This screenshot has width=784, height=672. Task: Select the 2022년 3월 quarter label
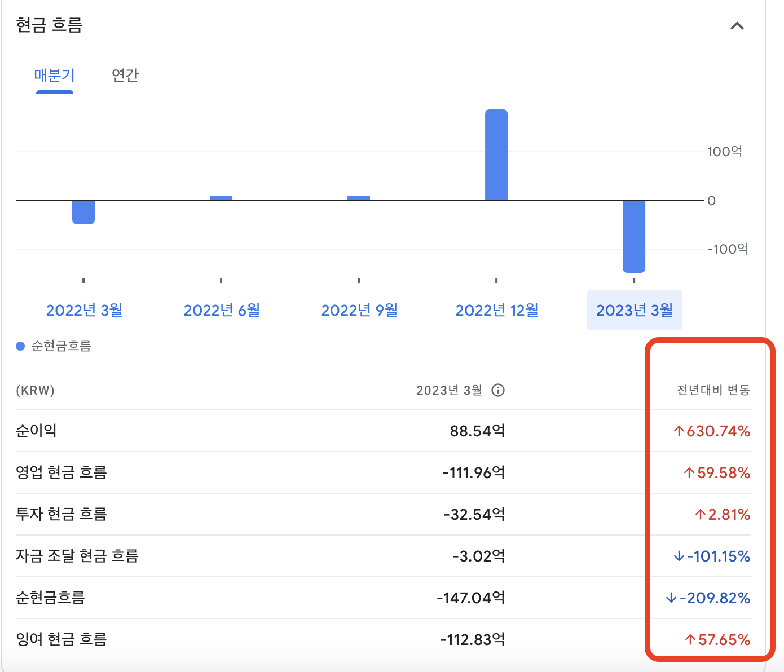(84, 310)
